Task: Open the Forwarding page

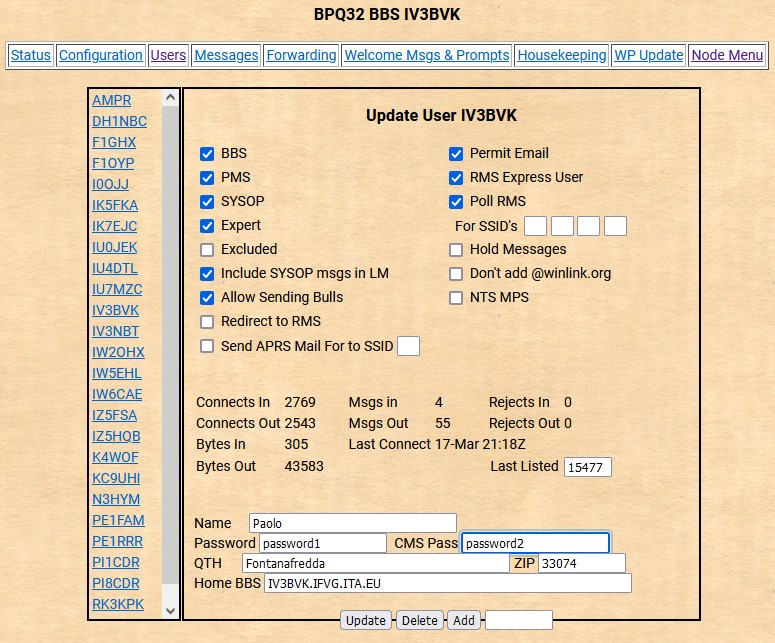Action: [301, 55]
